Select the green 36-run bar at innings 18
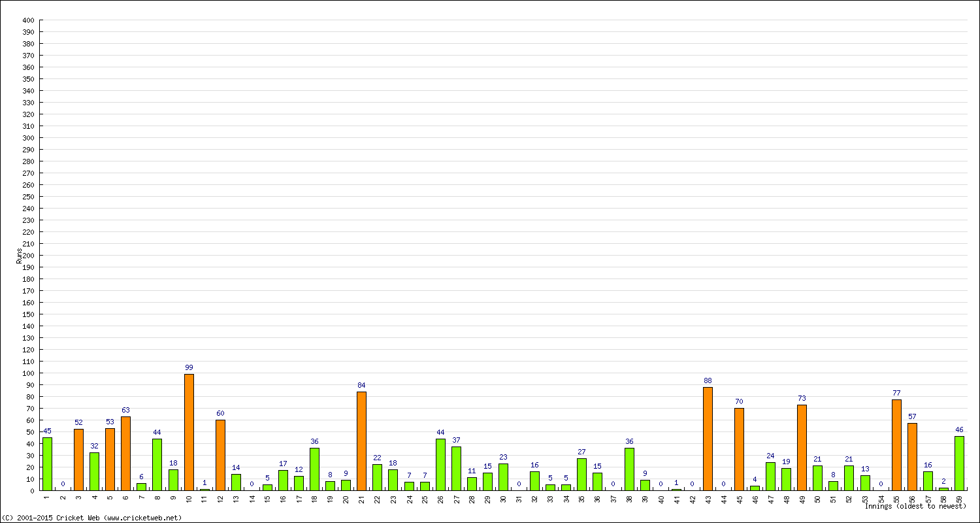The width and height of the screenshot is (980, 523). pos(314,469)
